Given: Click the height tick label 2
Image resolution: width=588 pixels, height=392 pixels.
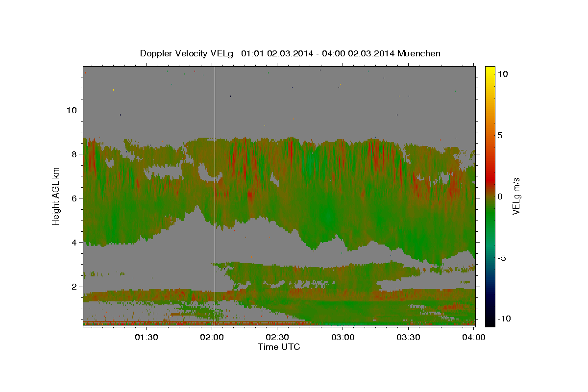Looking at the screenshot, I should pos(74,286).
